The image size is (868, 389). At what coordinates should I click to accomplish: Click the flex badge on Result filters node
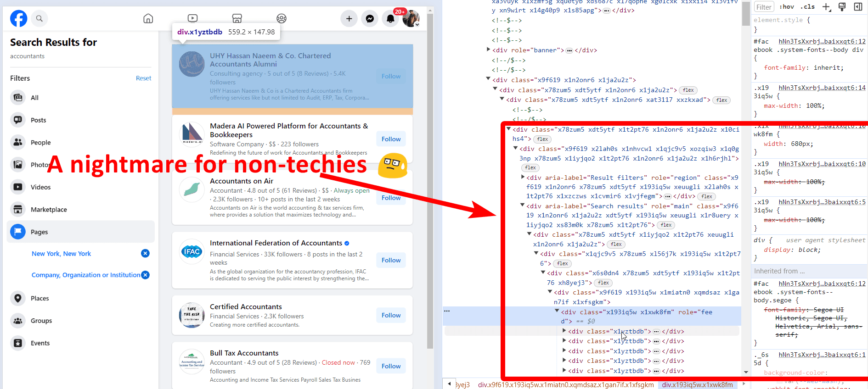click(x=706, y=196)
